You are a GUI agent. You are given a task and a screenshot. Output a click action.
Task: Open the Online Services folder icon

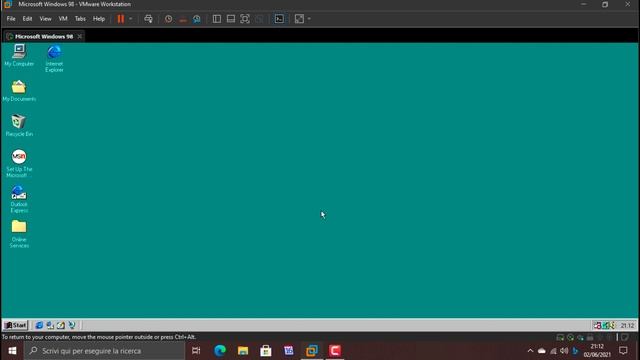coord(19,234)
